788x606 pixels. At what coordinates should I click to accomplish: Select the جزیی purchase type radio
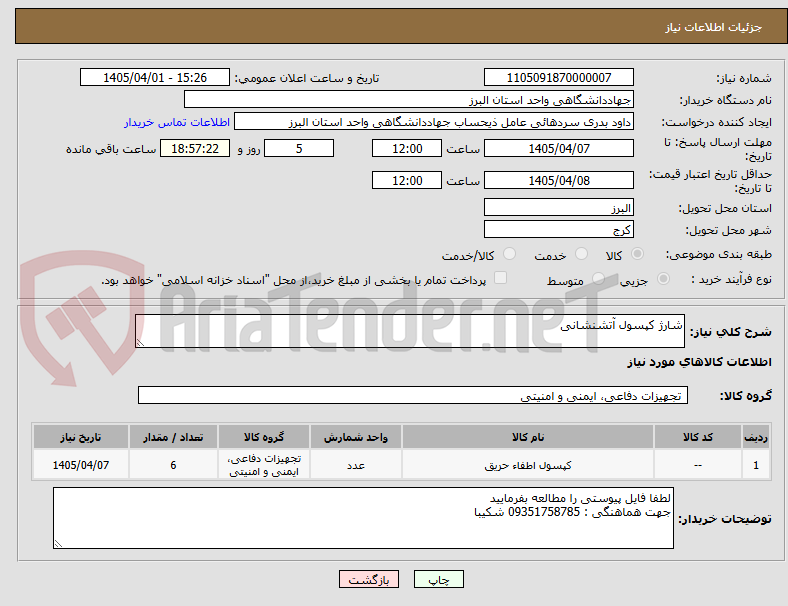click(663, 278)
